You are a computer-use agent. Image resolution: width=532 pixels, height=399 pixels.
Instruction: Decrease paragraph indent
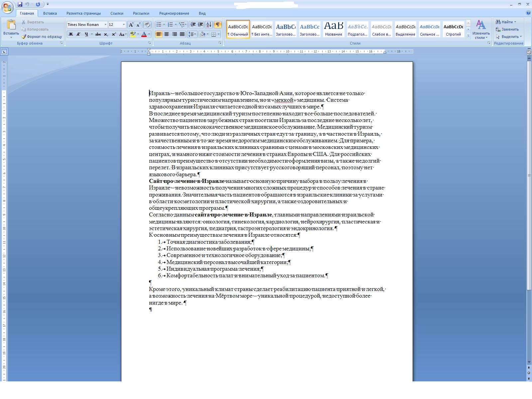point(193,25)
